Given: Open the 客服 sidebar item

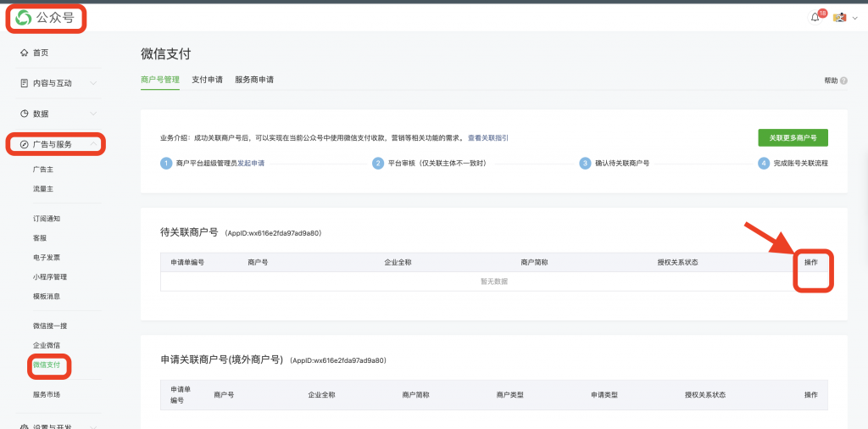Looking at the screenshot, I should pyautogui.click(x=40, y=238).
